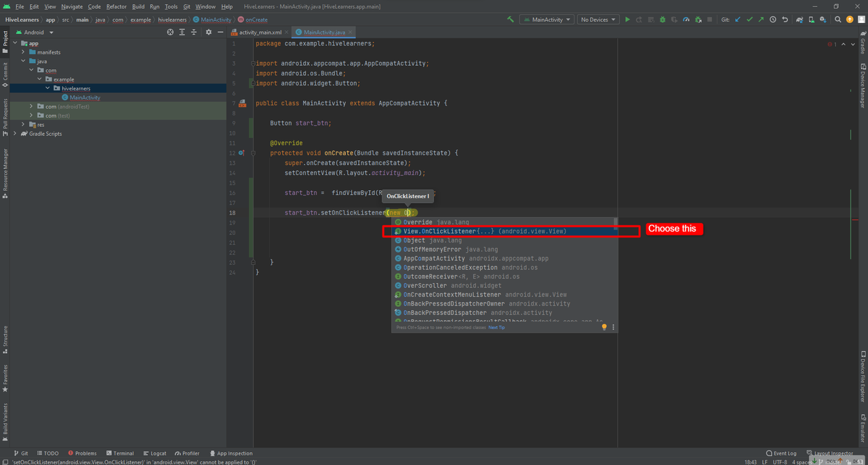Open the MainActivity run configuration dropdown

547,20
